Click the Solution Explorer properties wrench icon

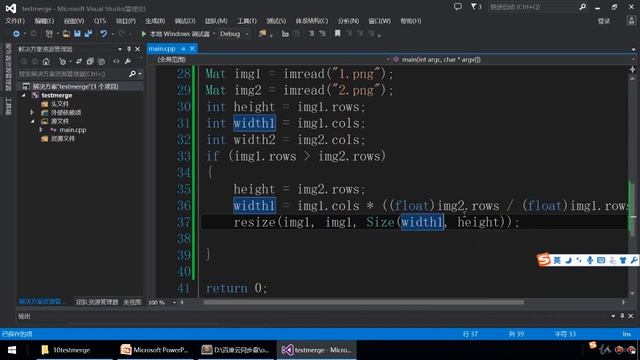pos(128,62)
